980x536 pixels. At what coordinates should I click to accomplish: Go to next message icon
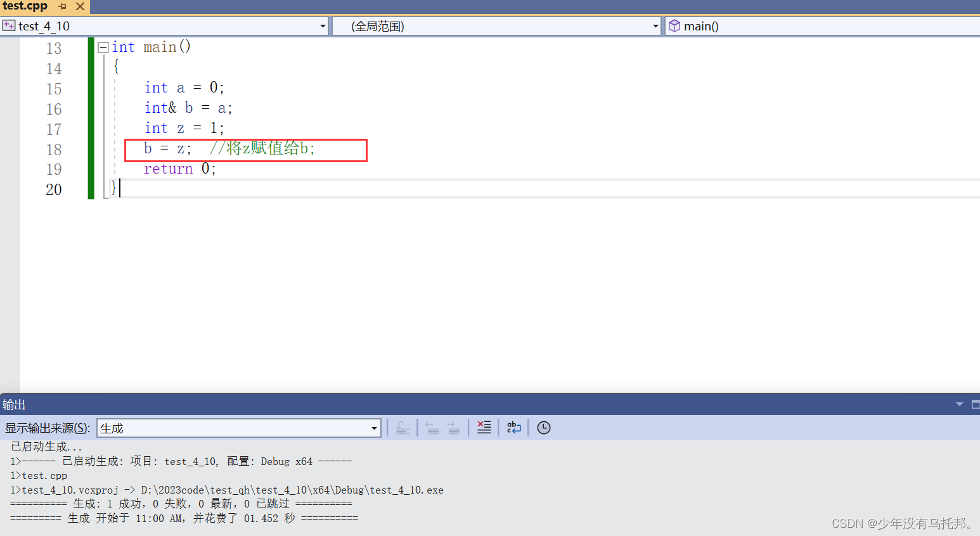coord(453,428)
